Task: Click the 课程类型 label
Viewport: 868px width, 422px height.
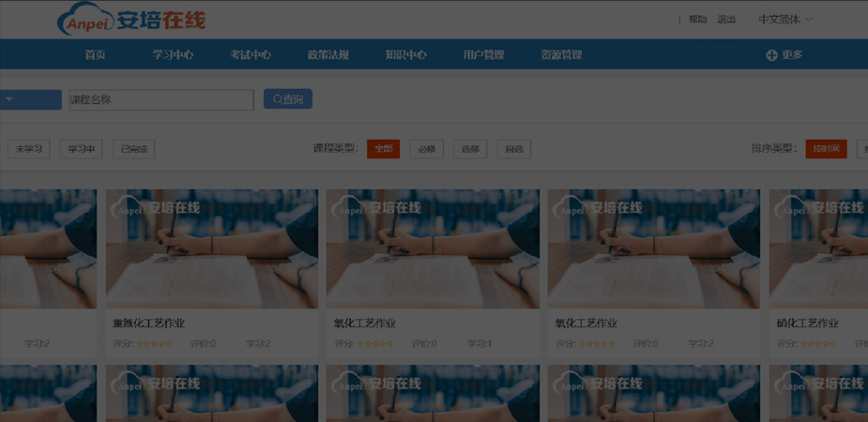Action: pos(336,149)
